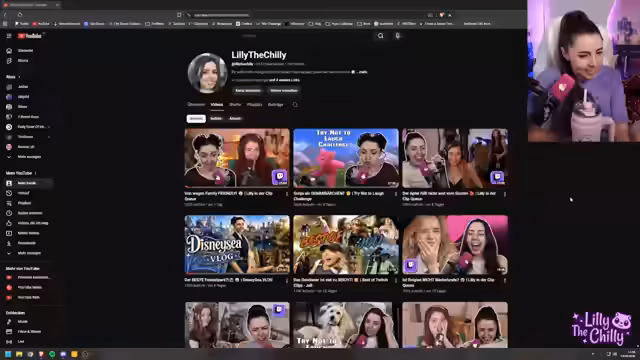The image size is (640, 360).
Task: Select the Neueste filter chip
Action: tap(196, 119)
